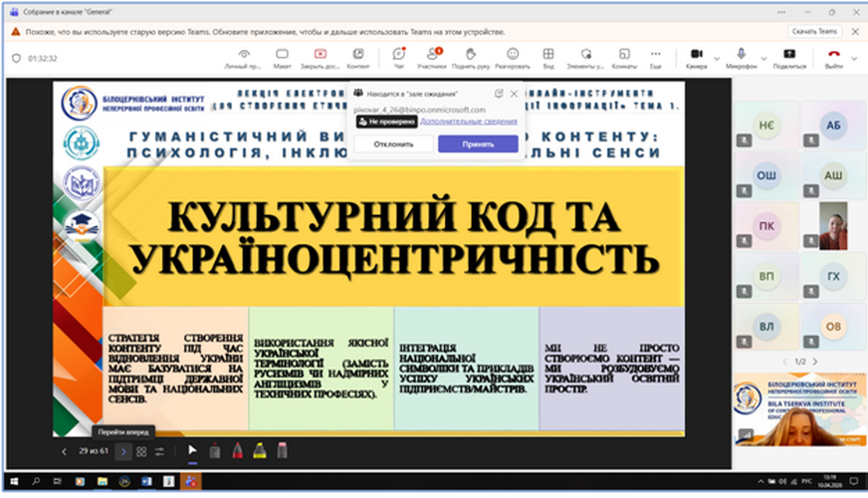Open the slide grid view
This screenshot has width=868, height=498.
click(142, 451)
